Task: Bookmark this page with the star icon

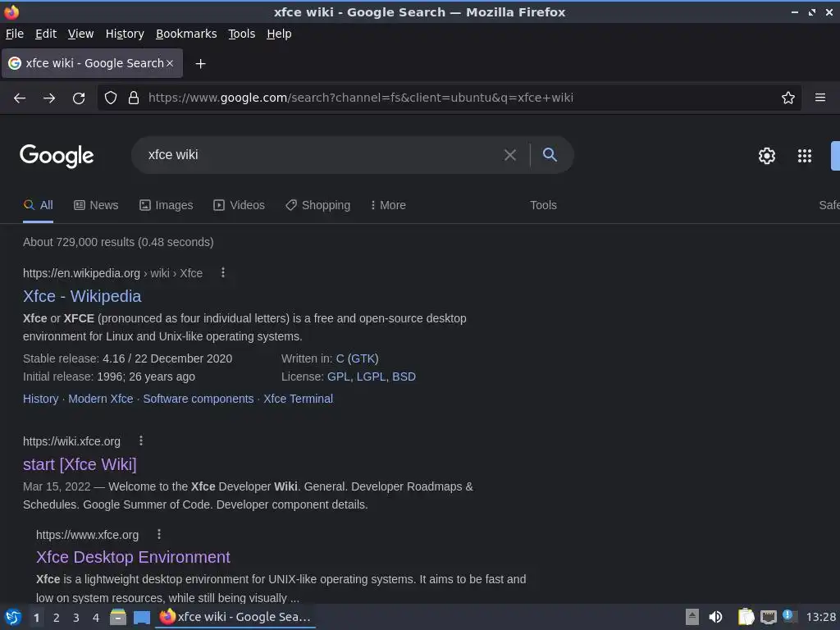Action: click(788, 98)
